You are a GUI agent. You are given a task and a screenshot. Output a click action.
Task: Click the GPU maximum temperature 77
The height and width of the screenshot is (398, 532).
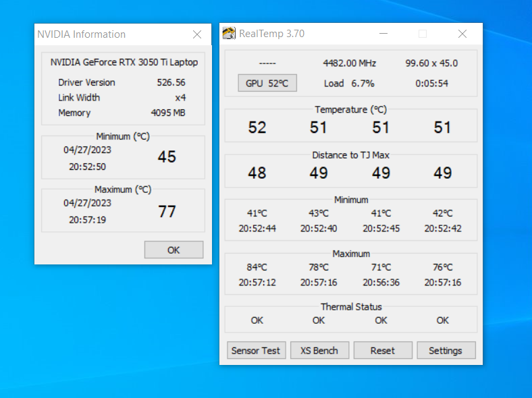point(167,211)
